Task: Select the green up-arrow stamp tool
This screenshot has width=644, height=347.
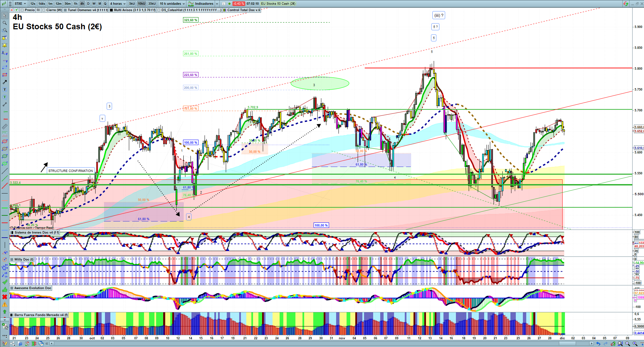Action: pyautogui.click(x=5, y=312)
